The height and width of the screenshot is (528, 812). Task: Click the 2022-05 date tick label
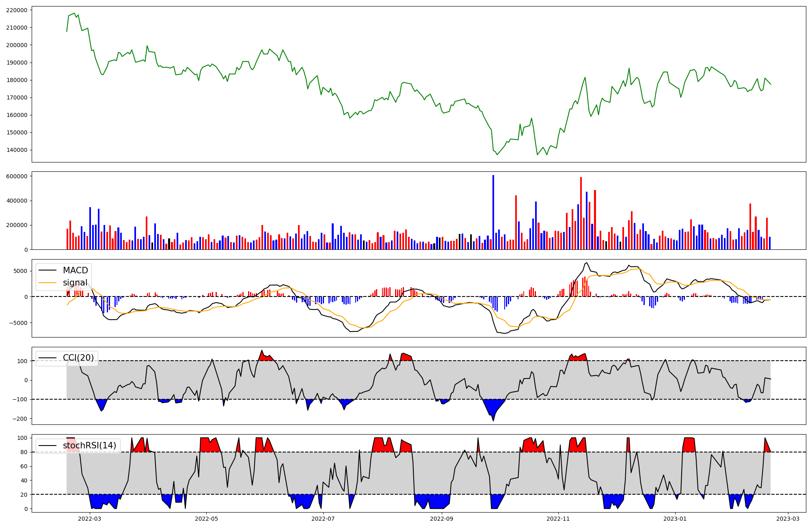coord(207,518)
